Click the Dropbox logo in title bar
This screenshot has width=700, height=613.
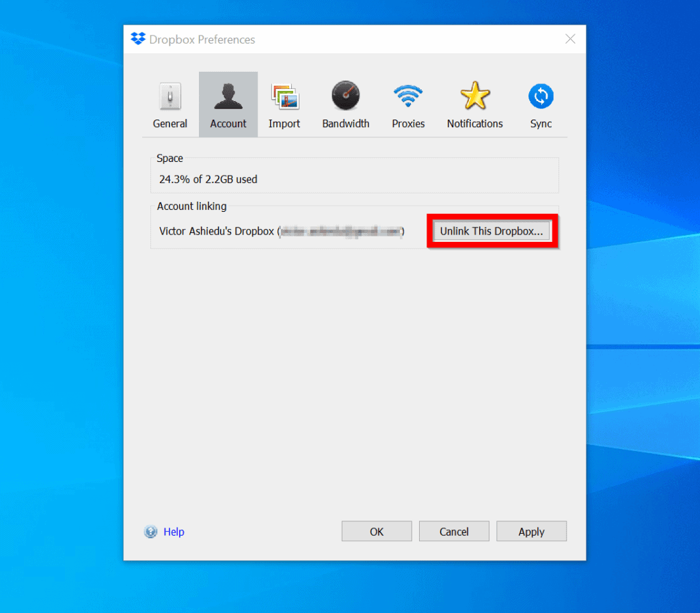point(138,39)
